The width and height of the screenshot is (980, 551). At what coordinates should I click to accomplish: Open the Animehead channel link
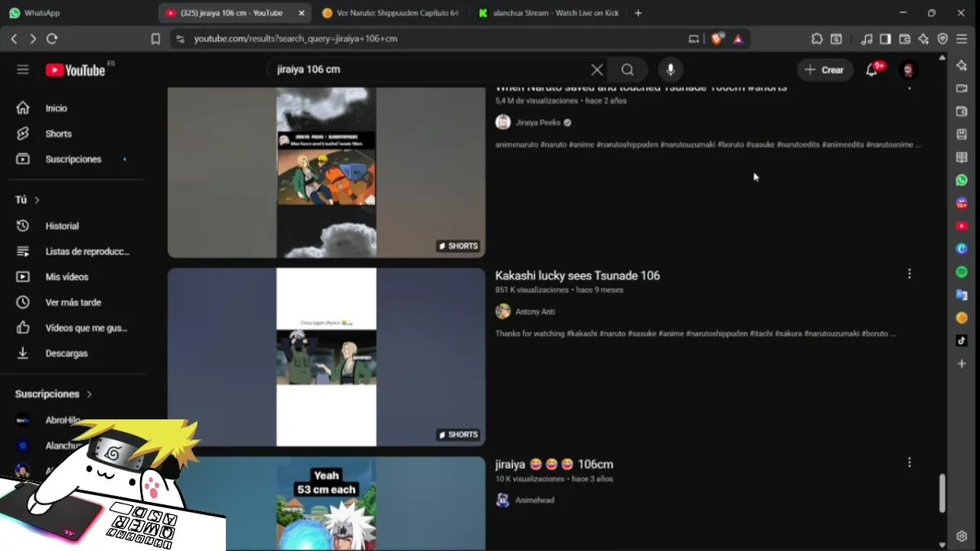pyautogui.click(x=534, y=500)
